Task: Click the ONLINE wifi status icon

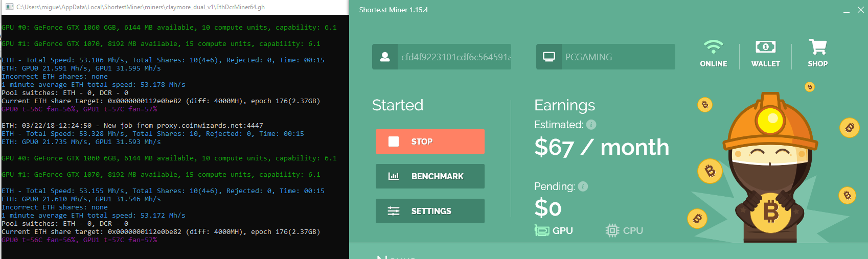Action: click(x=713, y=47)
